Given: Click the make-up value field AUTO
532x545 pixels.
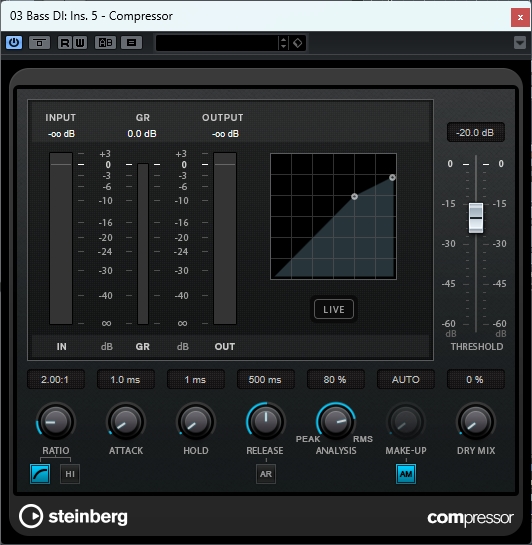Looking at the screenshot, I should [406, 380].
